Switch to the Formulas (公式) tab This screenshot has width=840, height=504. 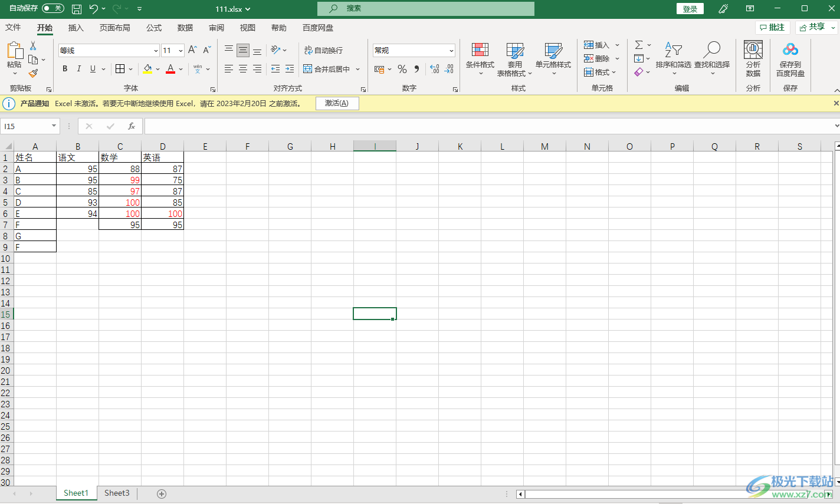coord(154,28)
